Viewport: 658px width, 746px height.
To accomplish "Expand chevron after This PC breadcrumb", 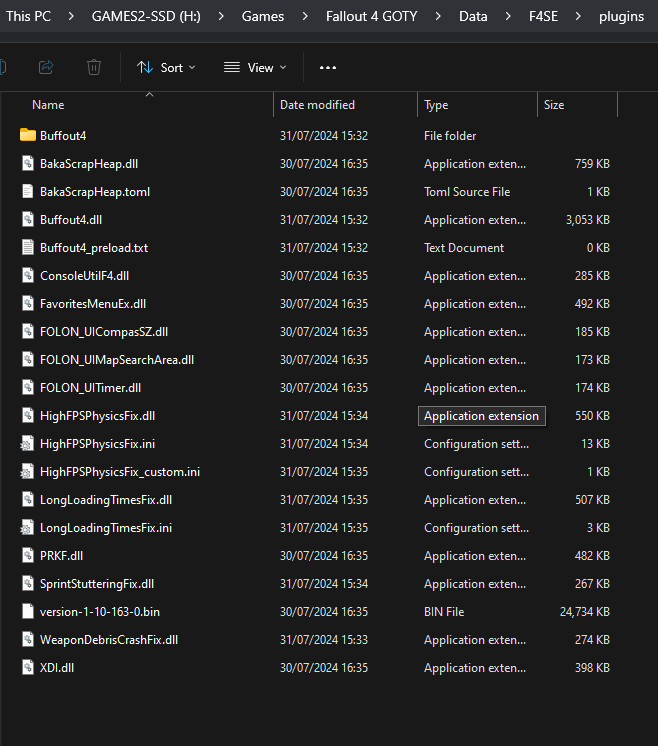I will coord(71,16).
